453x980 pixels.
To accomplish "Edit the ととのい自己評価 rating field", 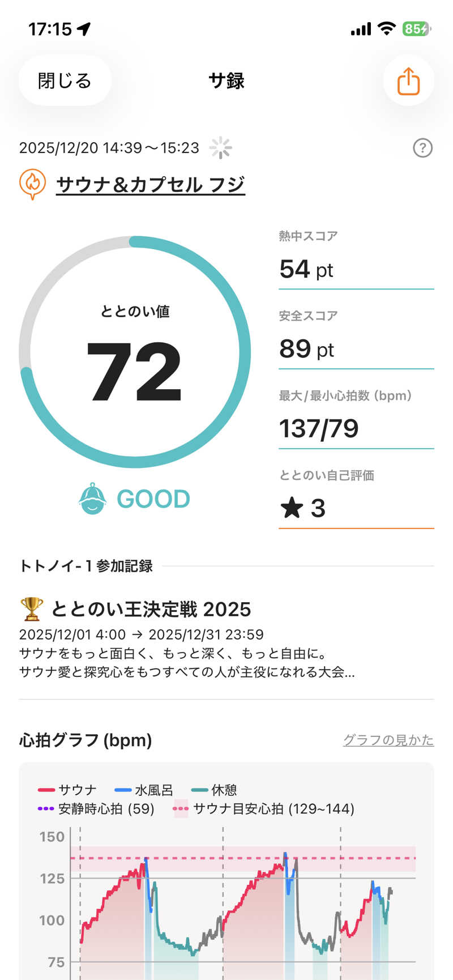I will pos(356,508).
